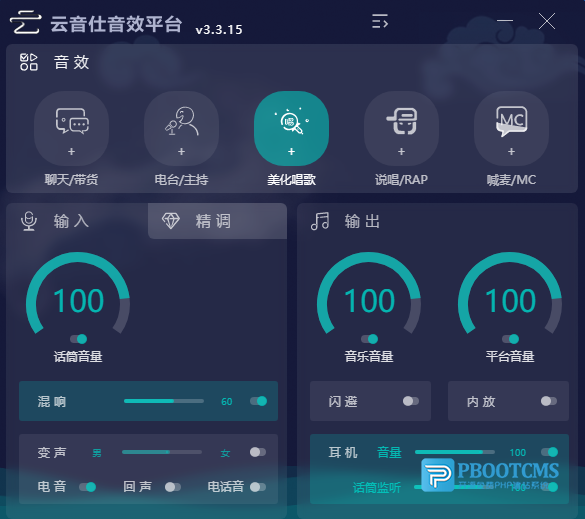
Task: Click the v3.3.15 version text
Action: pos(219,29)
